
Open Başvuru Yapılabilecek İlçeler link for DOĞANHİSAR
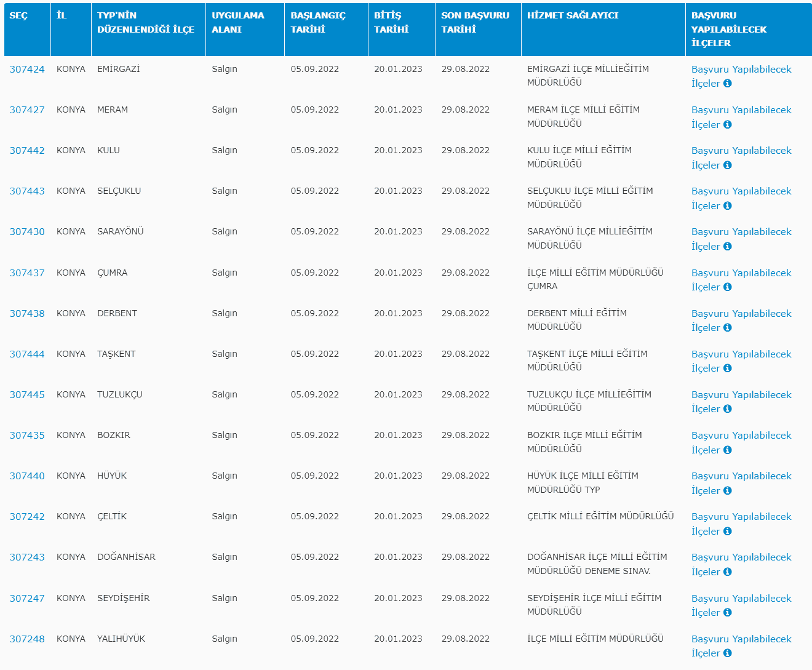(741, 557)
